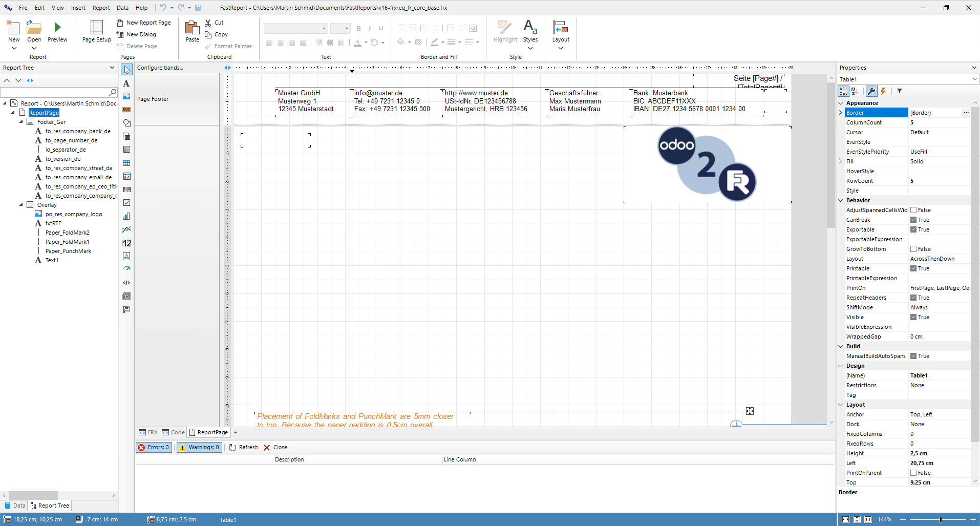Image resolution: width=980 pixels, height=526 pixels.
Task: Uncheck the RepeatHeaders property
Action: 914,298
